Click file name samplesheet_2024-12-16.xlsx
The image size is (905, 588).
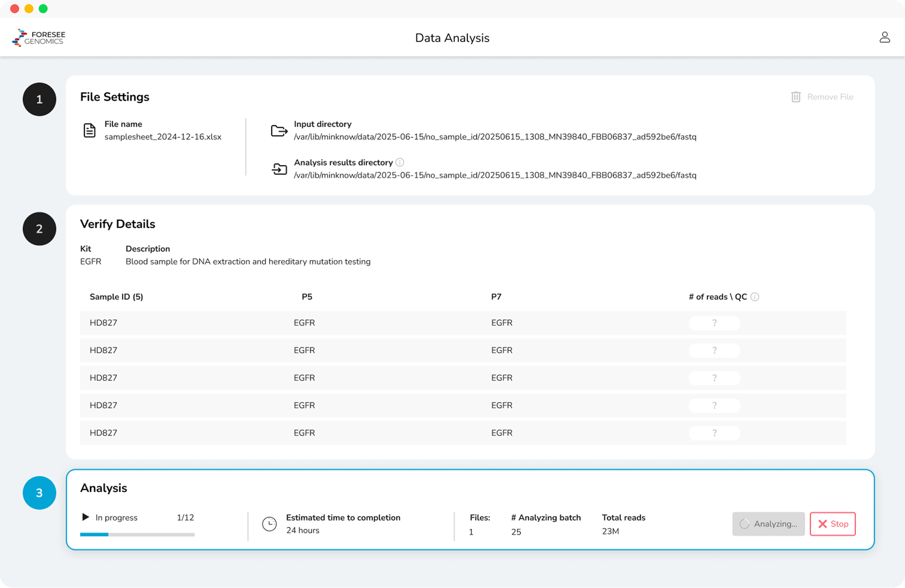point(163,137)
